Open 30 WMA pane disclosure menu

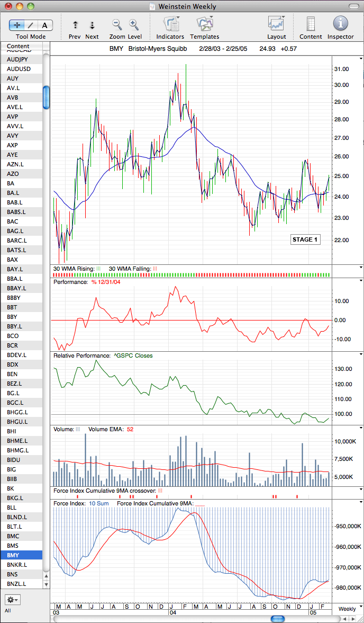[x=361, y=268]
